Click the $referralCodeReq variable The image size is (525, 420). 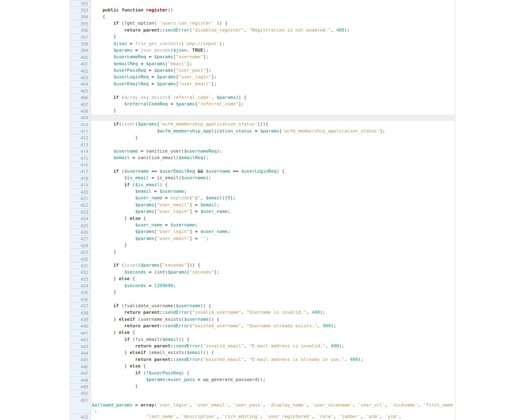coord(146,104)
